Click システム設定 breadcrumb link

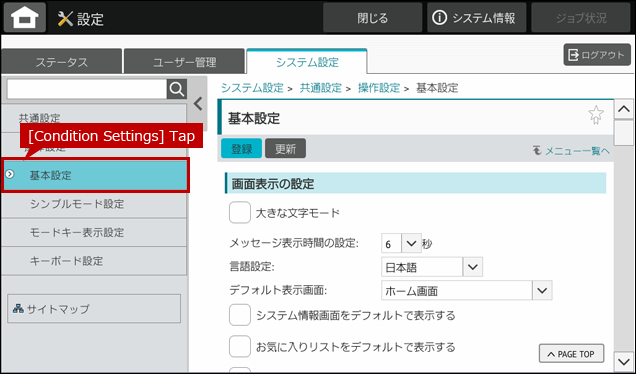click(x=252, y=88)
